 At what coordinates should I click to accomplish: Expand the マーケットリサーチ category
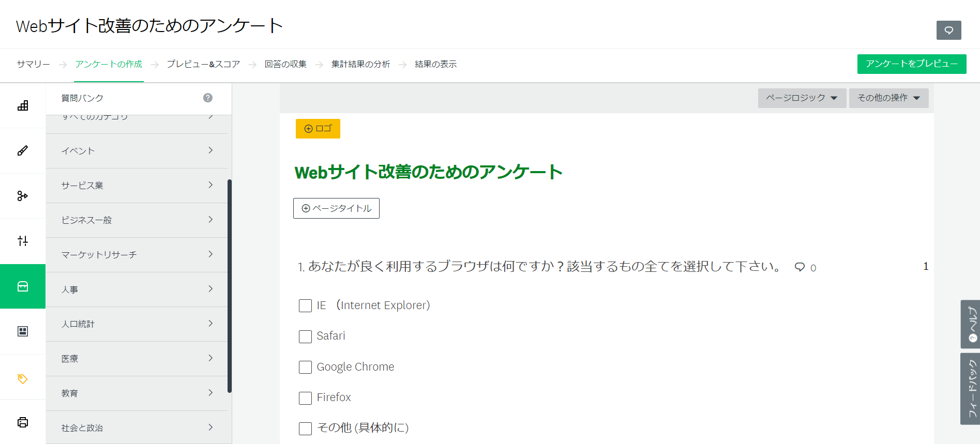(137, 254)
